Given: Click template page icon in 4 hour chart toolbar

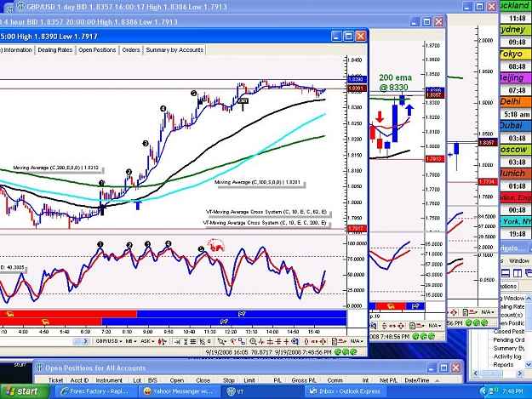Looking at the screenshot, I should 412,326.
